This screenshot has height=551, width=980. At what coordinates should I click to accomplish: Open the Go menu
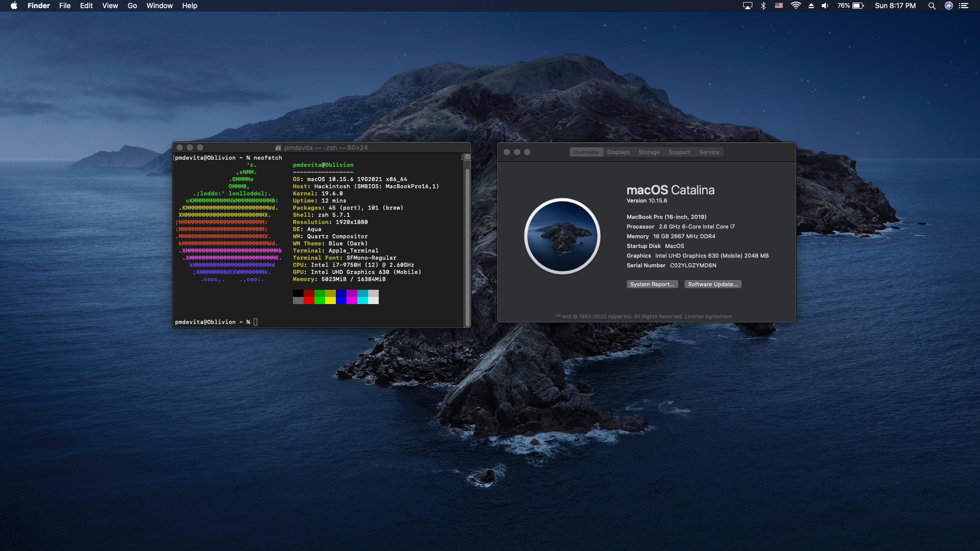coord(132,6)
